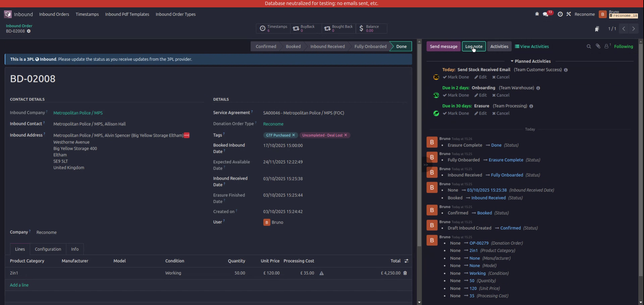Open the gear action menu for BD-02008
This screenshot has height=305, width=644.
(x=29, y=31)
